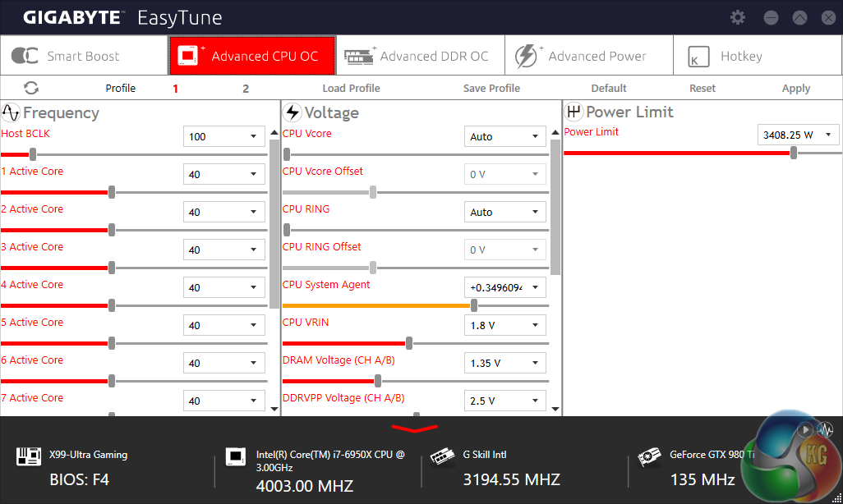Viewport: 843px width, 504px height.
Task: Click the Frequency panel scroll-down arrow
Action: point(274,409)
